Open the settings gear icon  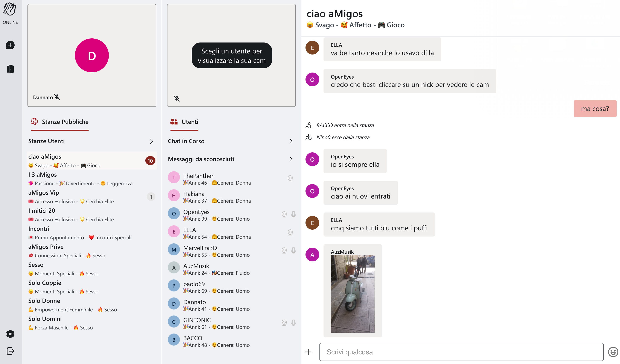point(10,334)
